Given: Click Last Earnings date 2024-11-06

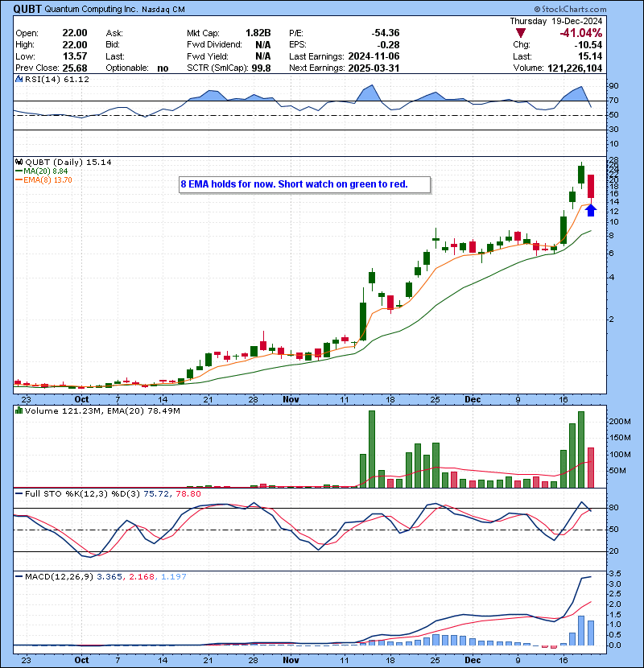Looking at the screenshot, I should coord(374,56).
